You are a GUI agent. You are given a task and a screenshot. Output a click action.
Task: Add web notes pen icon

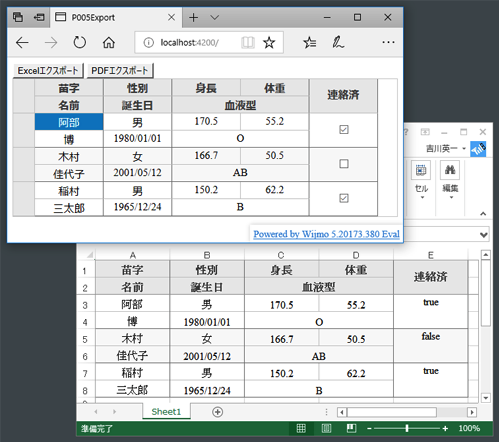[x=338, y=43]
